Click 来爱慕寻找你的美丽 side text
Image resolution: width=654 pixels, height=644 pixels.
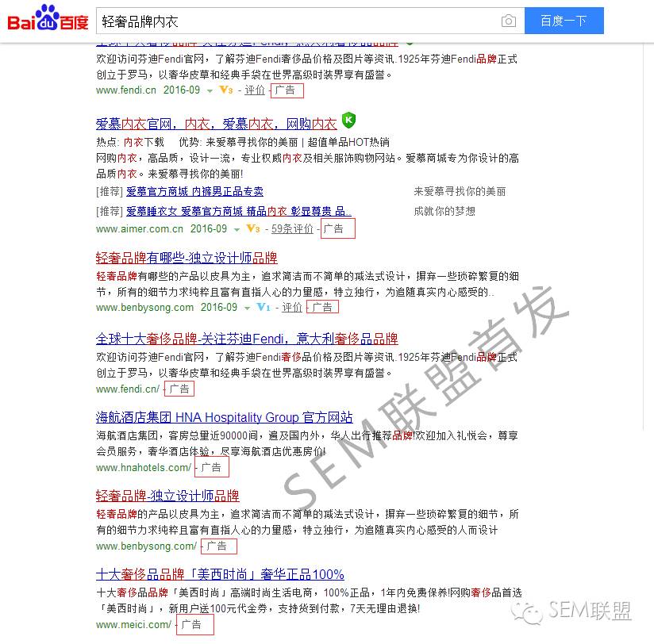pos(460,191)
